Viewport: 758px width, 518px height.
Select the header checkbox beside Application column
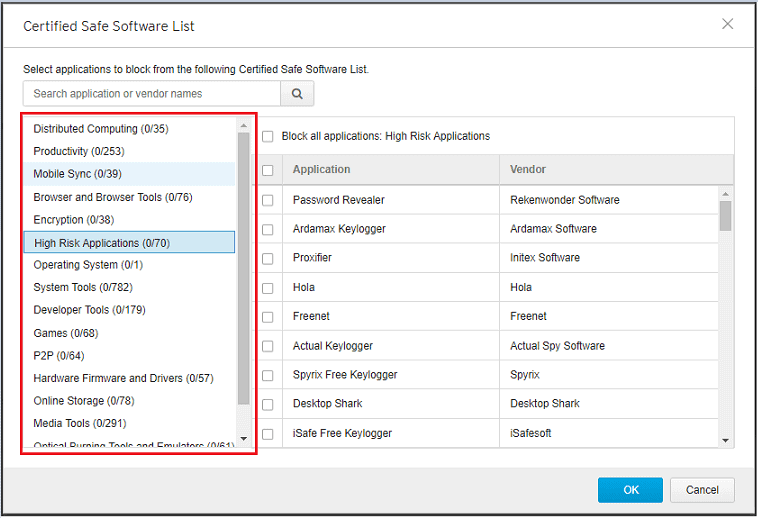click(x=268, y=170)
